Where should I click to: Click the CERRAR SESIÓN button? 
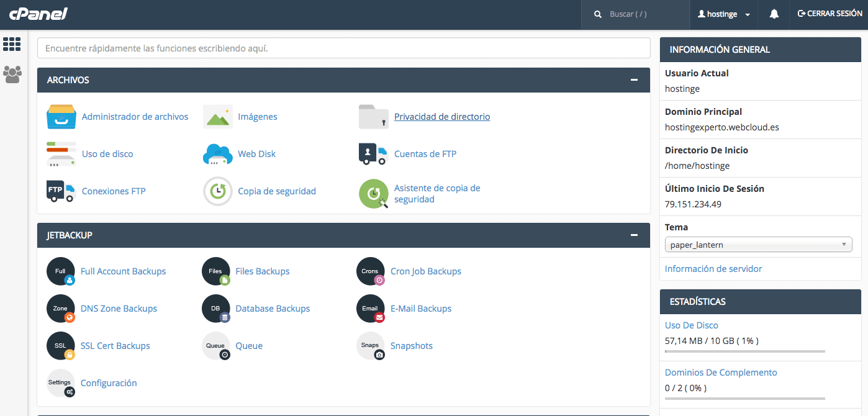[830, 14]
